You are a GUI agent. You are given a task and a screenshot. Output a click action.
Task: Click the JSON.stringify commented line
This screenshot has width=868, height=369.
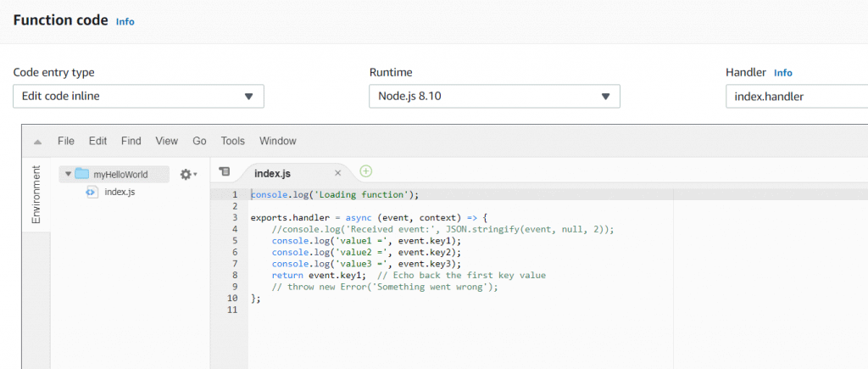[442, 229]
